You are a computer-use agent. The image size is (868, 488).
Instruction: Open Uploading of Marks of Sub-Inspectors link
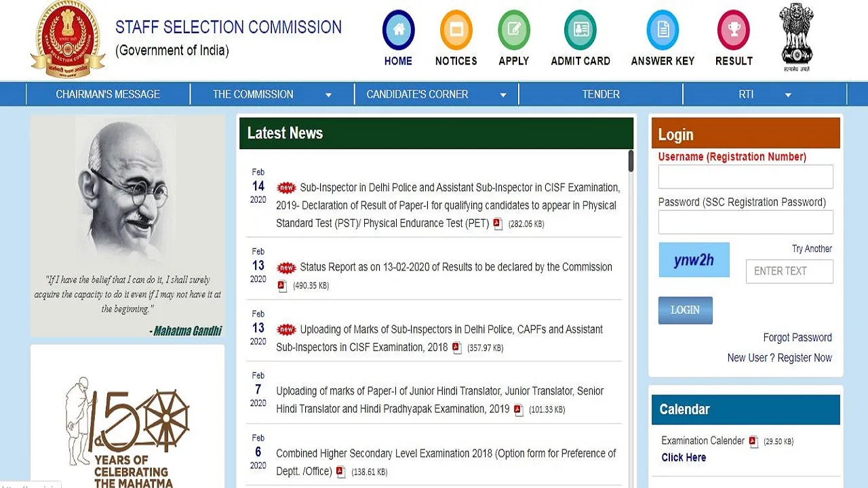point(439,338)
